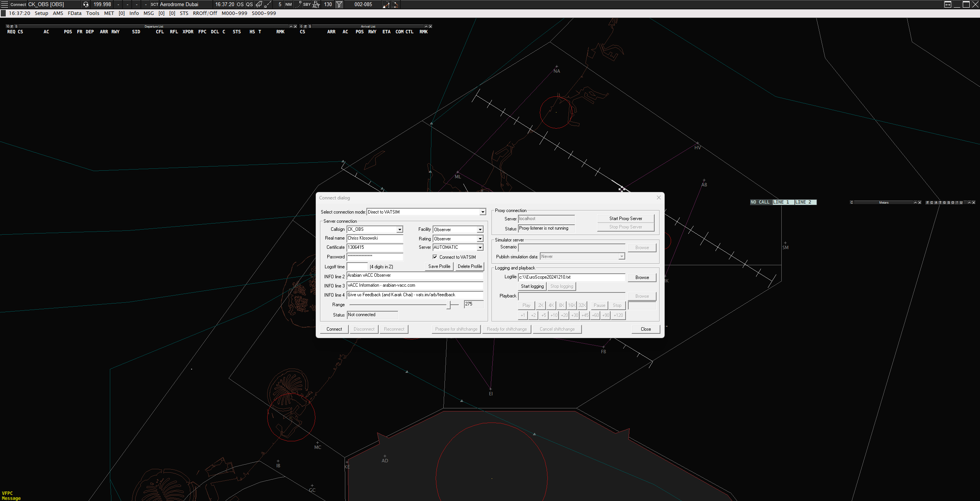Toggle RROff/Off in the menu bar
This screenshot has width=980, height=501.
tap(205, 13)
